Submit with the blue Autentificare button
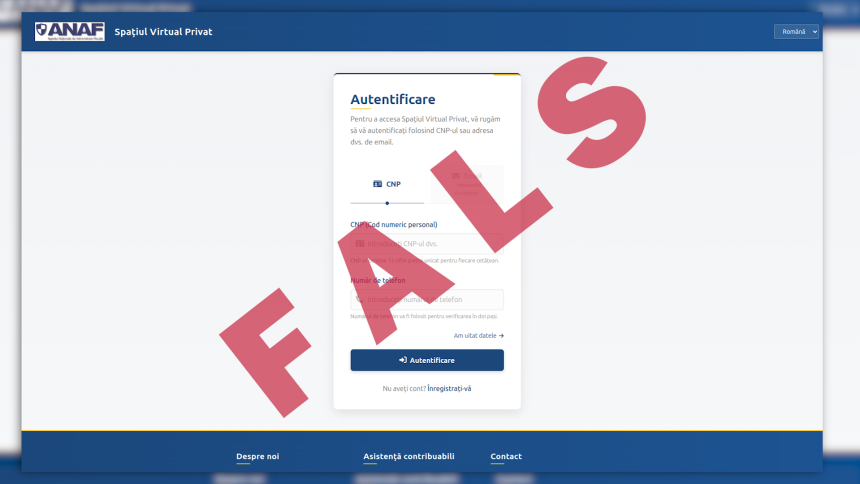 tap(427, 360)
